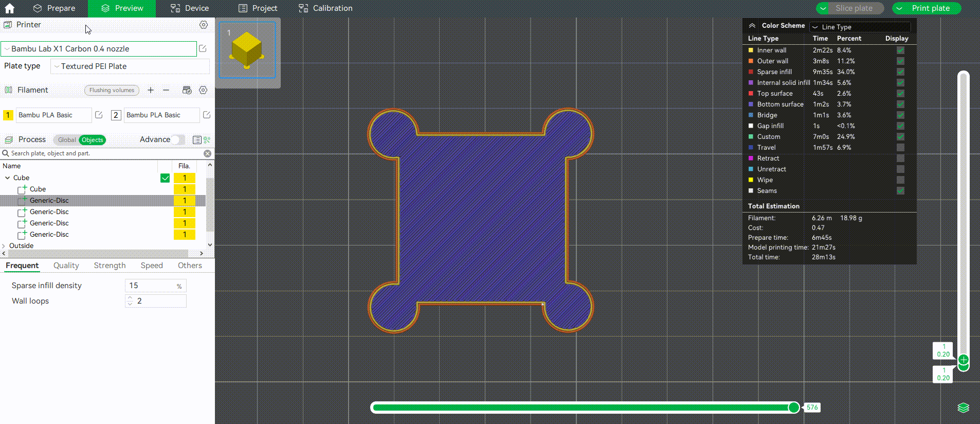Click the Cube part icon in tree
Screen dimensions: 980x424
22,189
